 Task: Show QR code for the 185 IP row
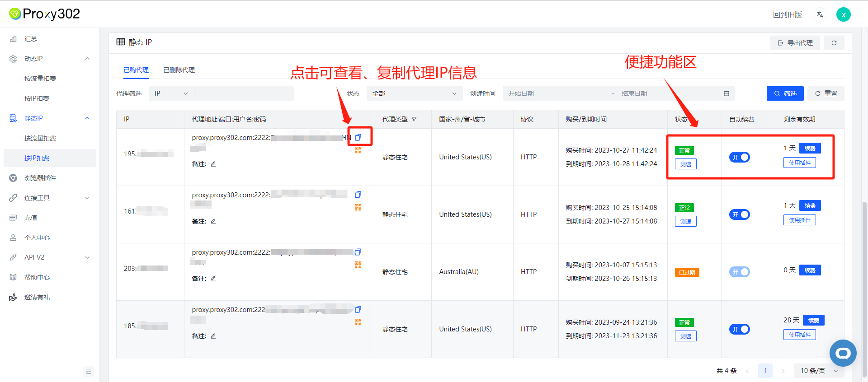tap(358, 322)
